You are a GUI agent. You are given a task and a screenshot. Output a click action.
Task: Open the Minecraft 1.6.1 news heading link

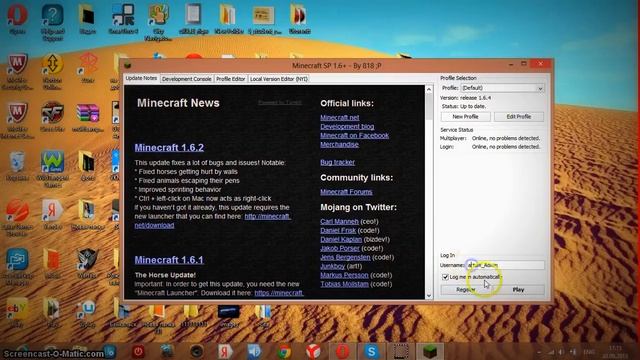(169, 260)
